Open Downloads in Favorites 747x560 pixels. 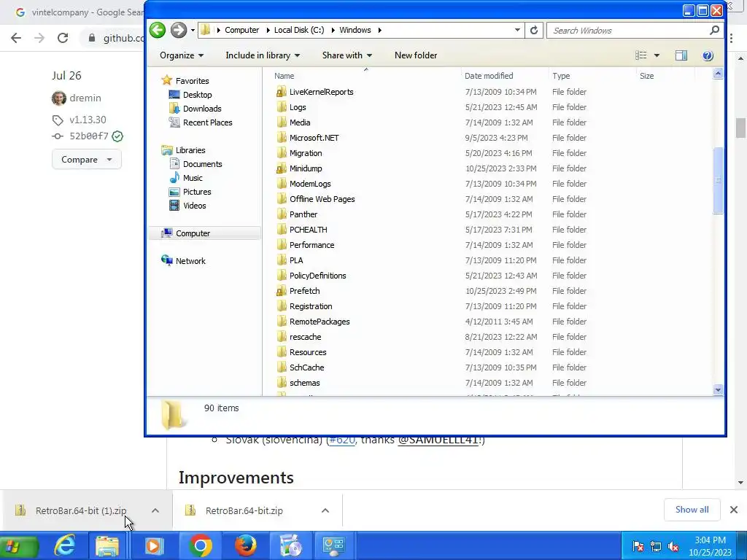(x=202, y=109)
